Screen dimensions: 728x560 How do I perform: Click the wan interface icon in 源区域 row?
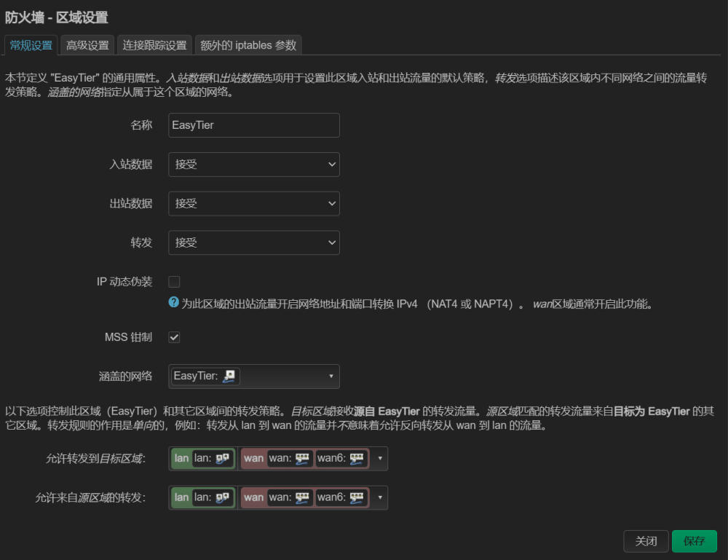coord(302,498)
